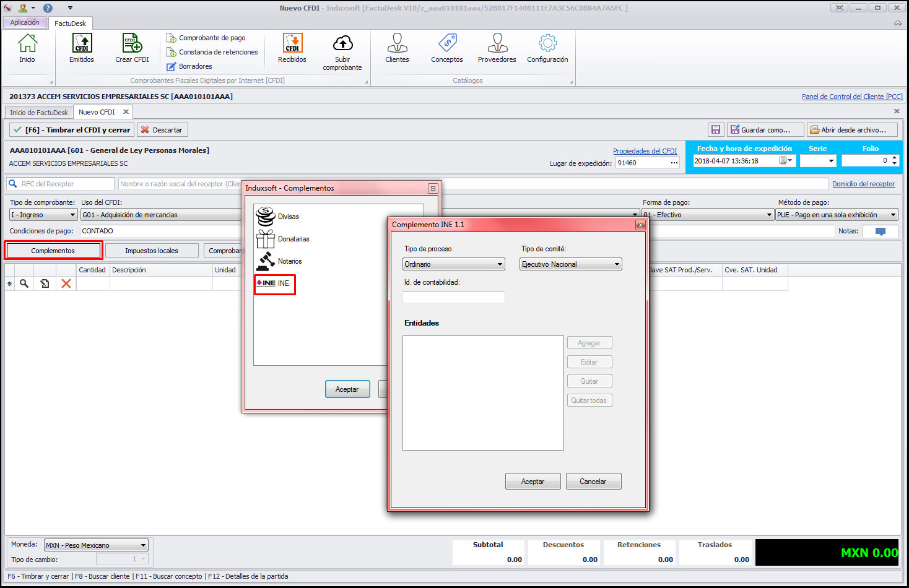
Task: Close the Nuevo CFDI tab
Action: (x=126, y=112)
